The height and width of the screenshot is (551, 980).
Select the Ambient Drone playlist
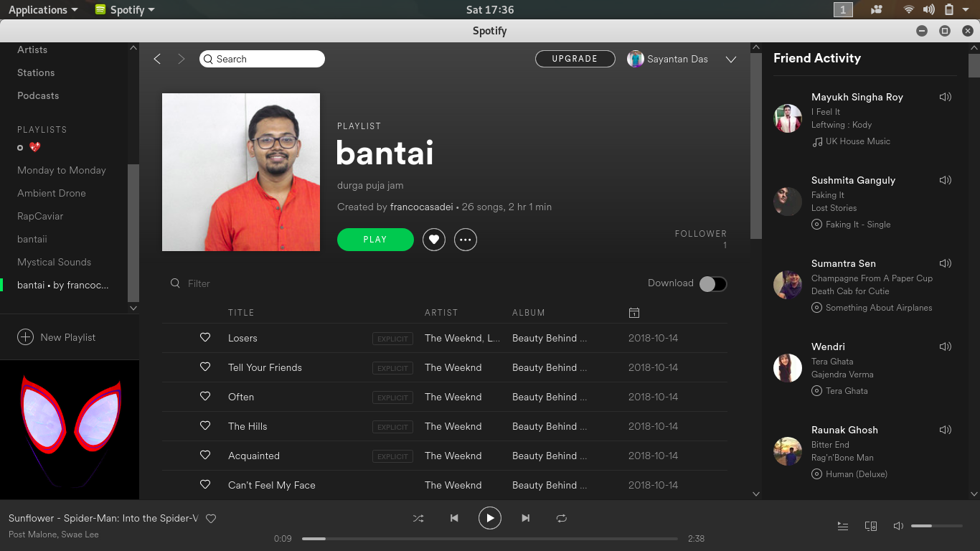point(52,193)
